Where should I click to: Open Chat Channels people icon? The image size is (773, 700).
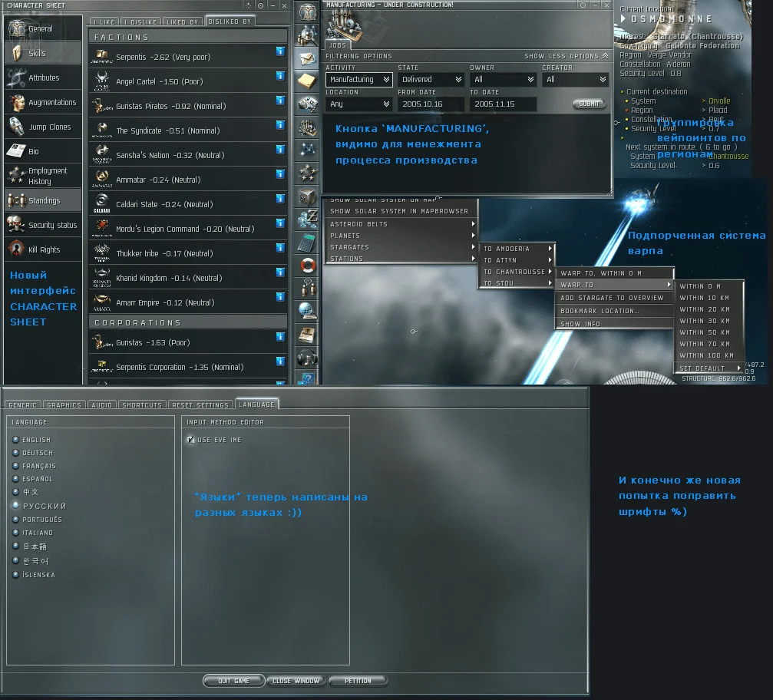tap(308, 289)
